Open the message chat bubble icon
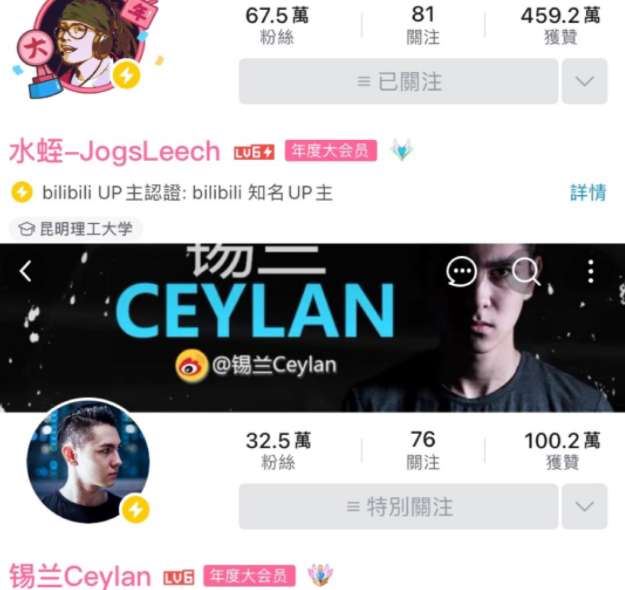This screenshot has height=590, width=625. [x=461, y=271]
